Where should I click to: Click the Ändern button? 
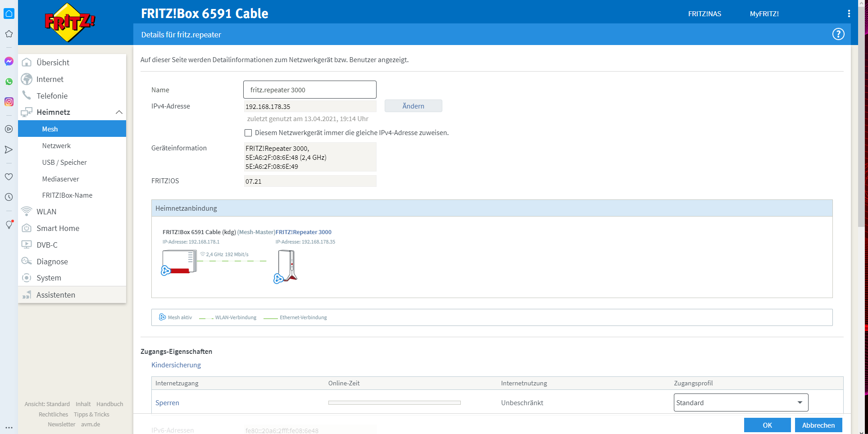click(414, 106)
